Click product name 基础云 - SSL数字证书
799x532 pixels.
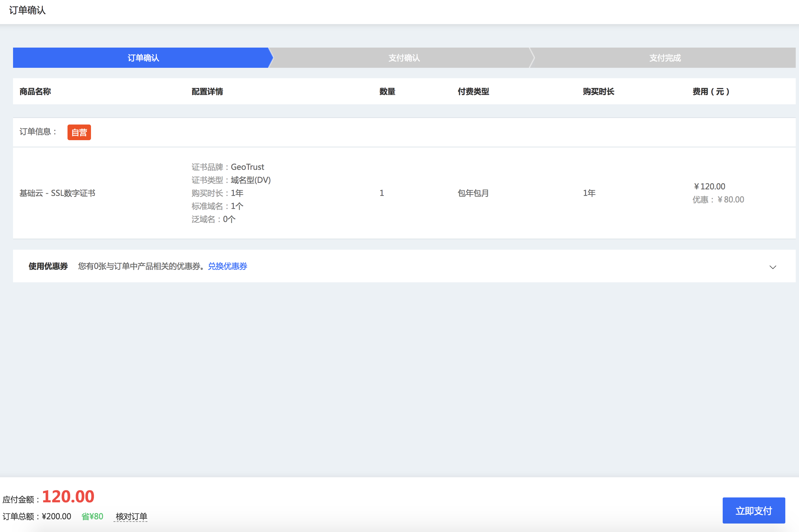57,193
